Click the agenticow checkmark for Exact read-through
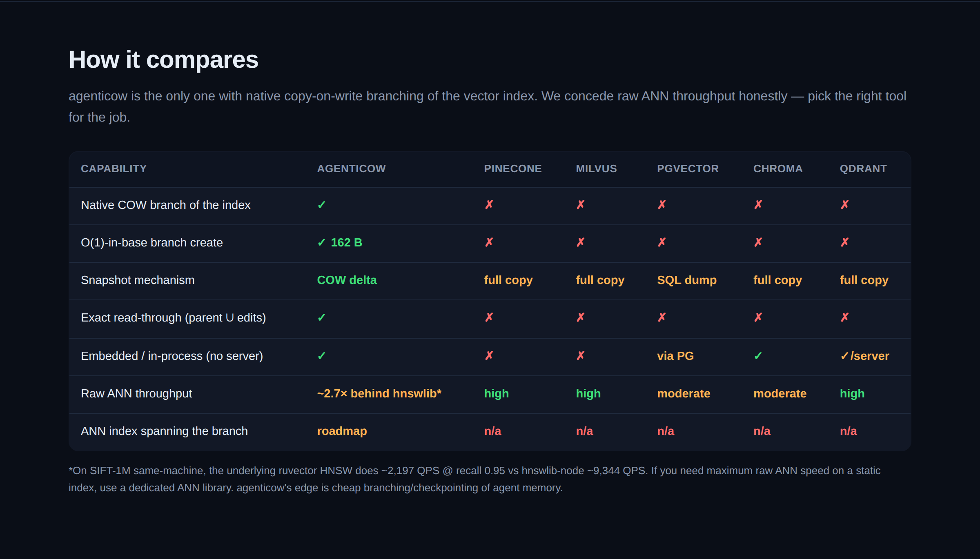Image resolution: width=980 pixels, height=559 pixels. coord(321,317)
